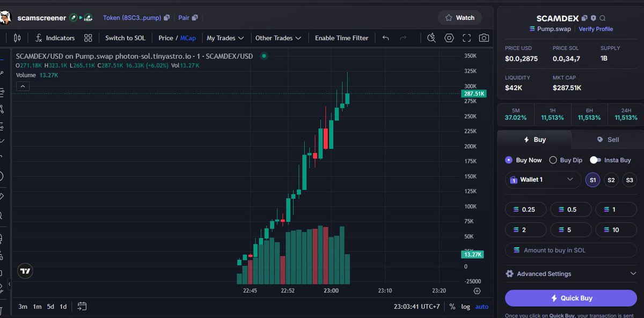
Task: Open Advanced Settings gear icon
Action: pos(510,274)
